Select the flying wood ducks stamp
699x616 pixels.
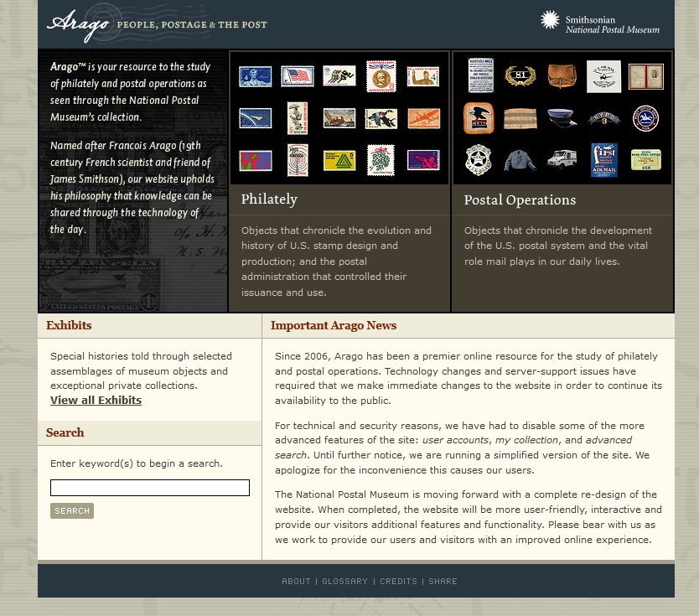point(381,118)
